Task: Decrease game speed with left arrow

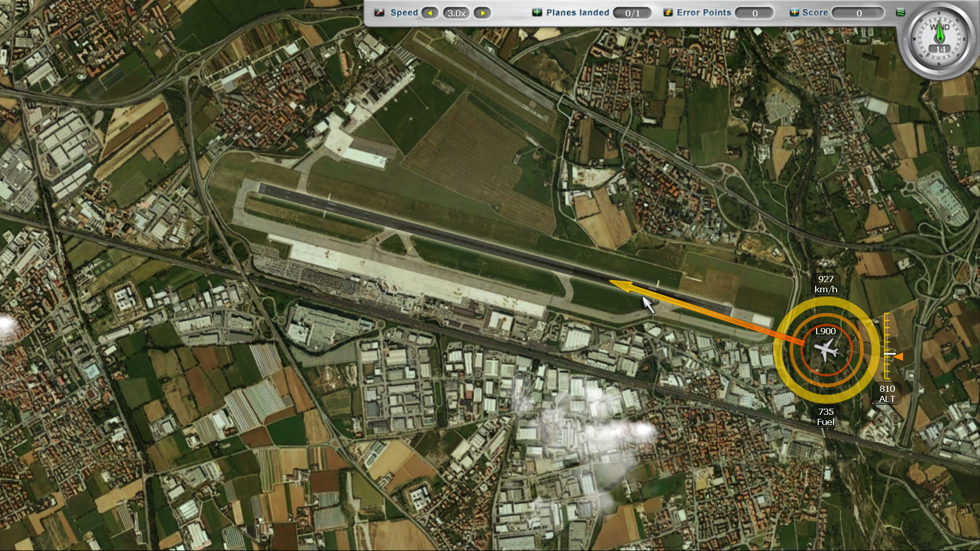Action: pyautogui.click(x=430, y=13)
